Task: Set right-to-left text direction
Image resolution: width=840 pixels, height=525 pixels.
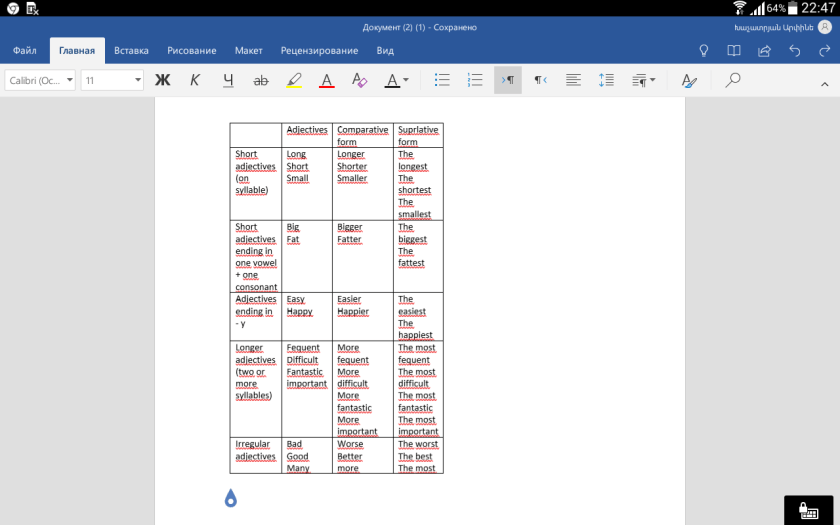Action: tap(541, 80)
